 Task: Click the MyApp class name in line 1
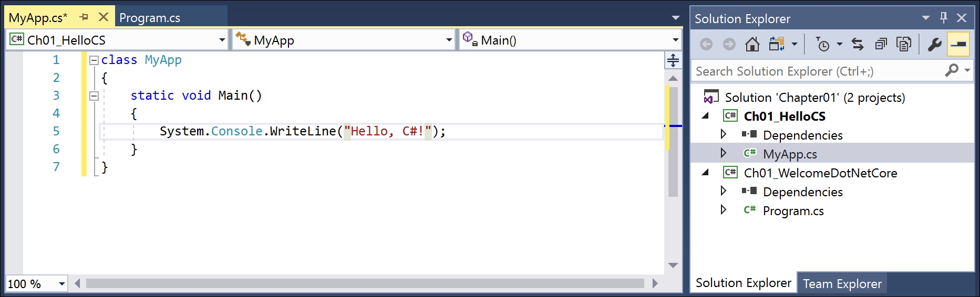(163, 60)
